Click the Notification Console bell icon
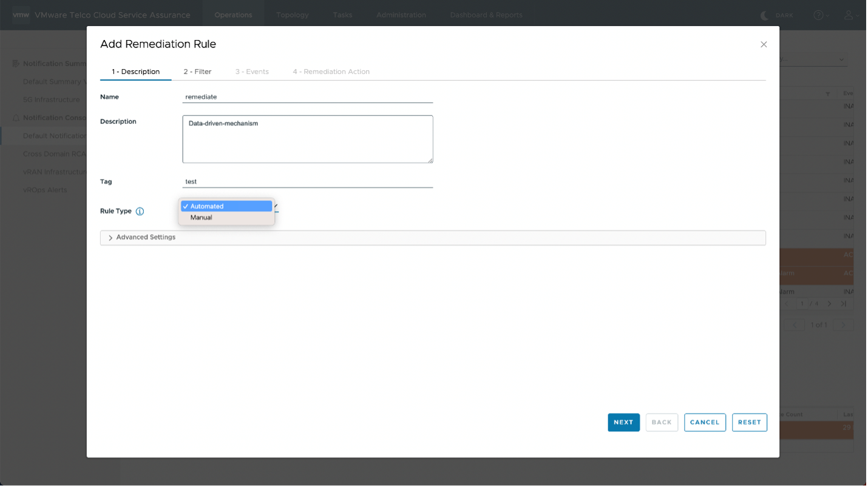 tap(16, 118)
